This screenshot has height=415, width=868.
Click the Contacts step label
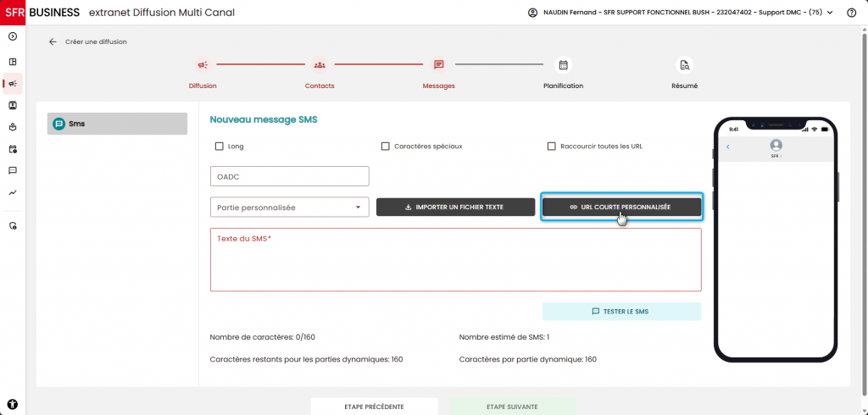(320, 86)
